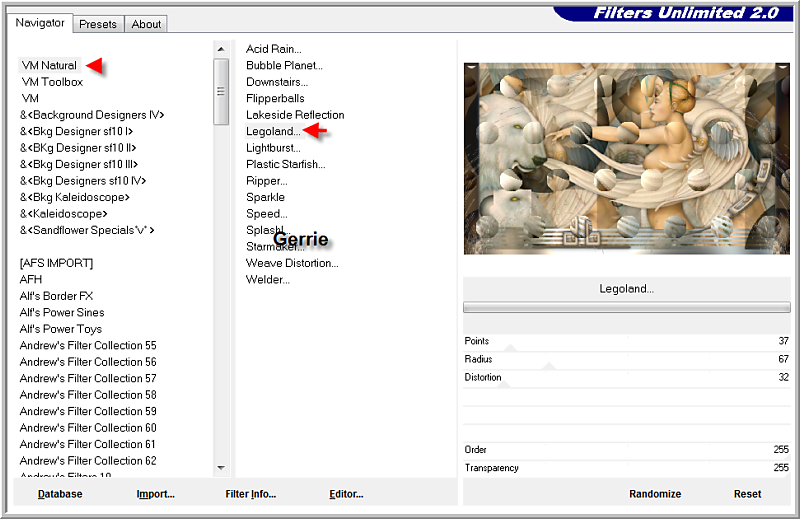Click the category list scroll up arrow
800x519 pixels.
(221, 49)
